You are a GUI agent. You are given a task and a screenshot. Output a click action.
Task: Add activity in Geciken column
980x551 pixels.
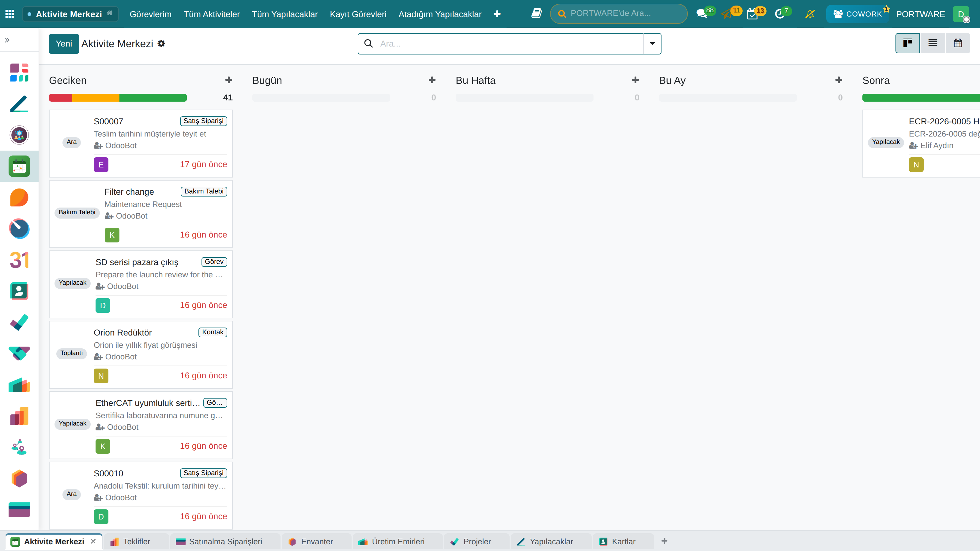pyautogui.click(x=229, y=80)
